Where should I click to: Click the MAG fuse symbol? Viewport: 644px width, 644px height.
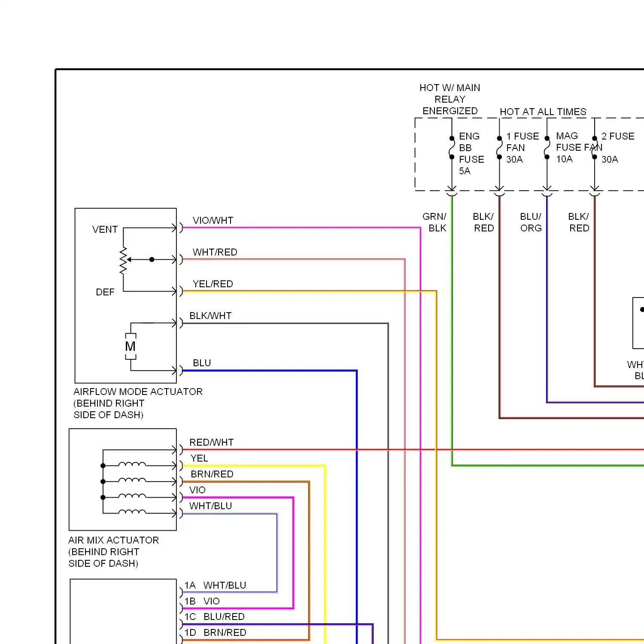pos(547,148)
